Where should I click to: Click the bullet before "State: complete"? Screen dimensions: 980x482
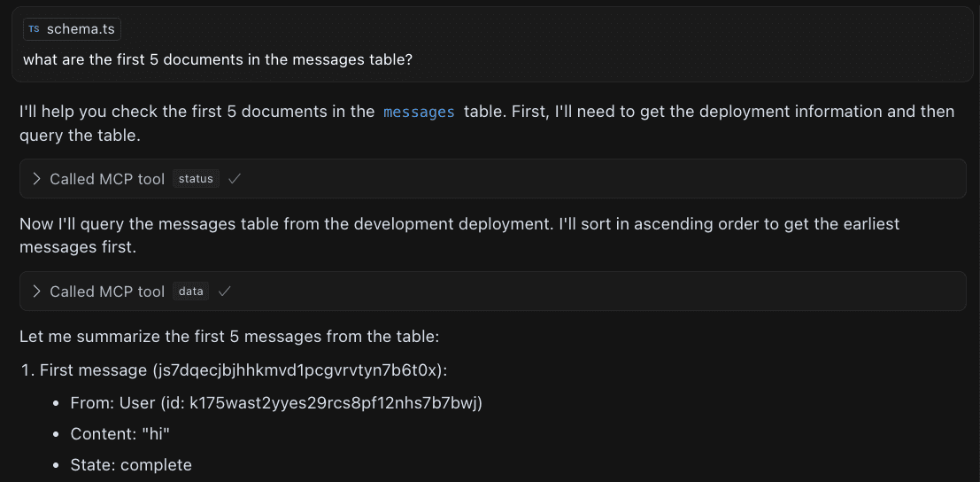57,465
